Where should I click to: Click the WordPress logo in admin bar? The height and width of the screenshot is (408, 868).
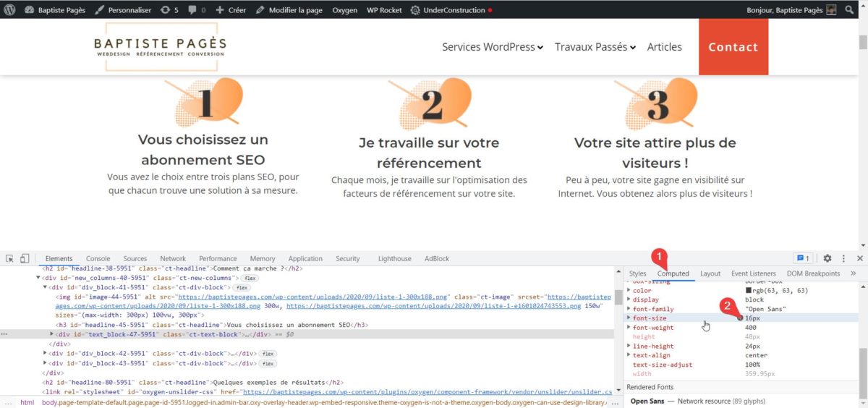point(10,10)
